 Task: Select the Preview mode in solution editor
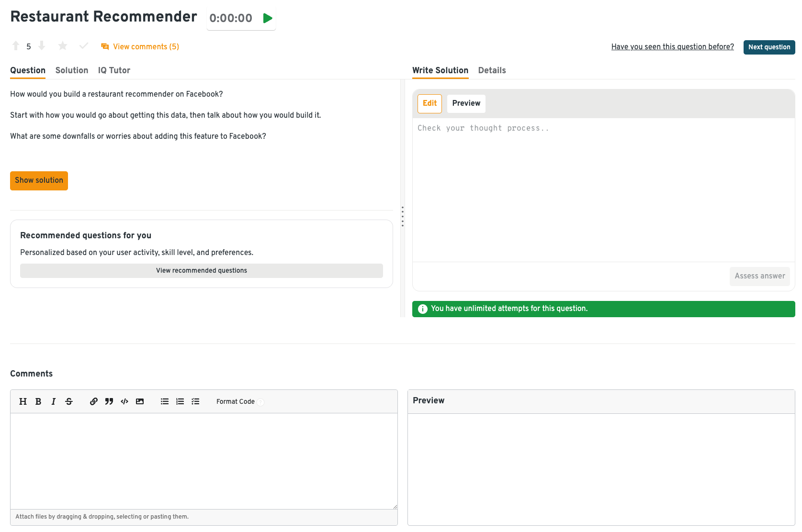coord(466,103)
